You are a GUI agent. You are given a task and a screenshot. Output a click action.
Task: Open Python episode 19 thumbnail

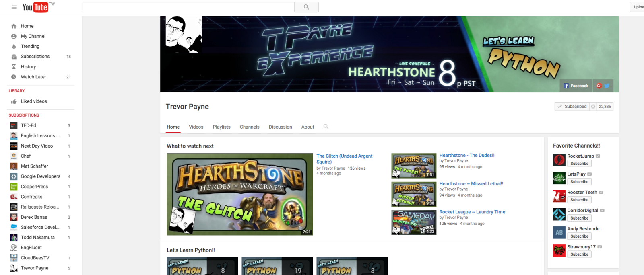click(277, 266)
